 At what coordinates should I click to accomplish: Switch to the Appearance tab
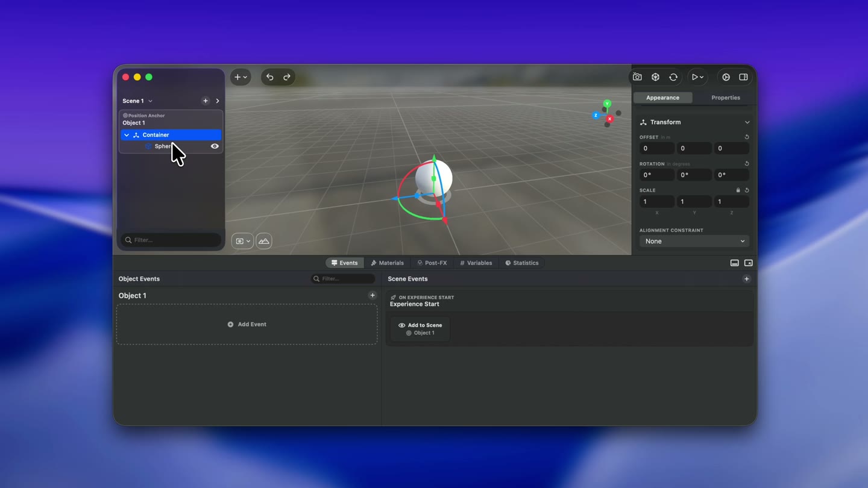[x=662, y=98]
